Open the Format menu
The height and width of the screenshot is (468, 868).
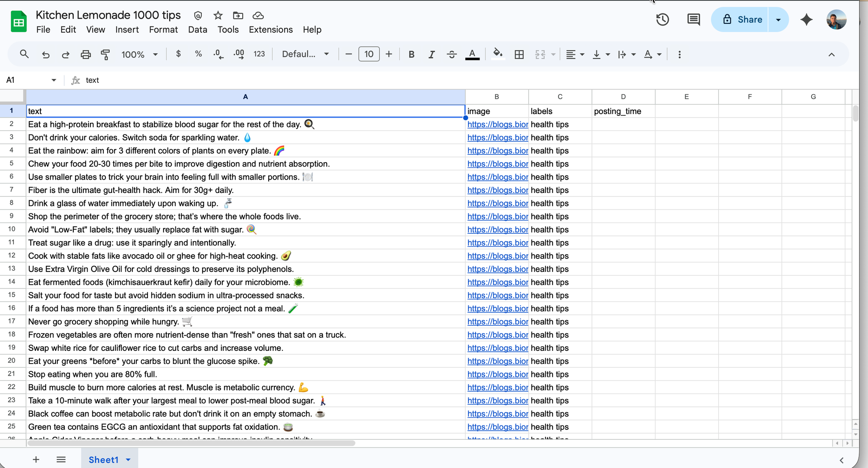point(163,29)
